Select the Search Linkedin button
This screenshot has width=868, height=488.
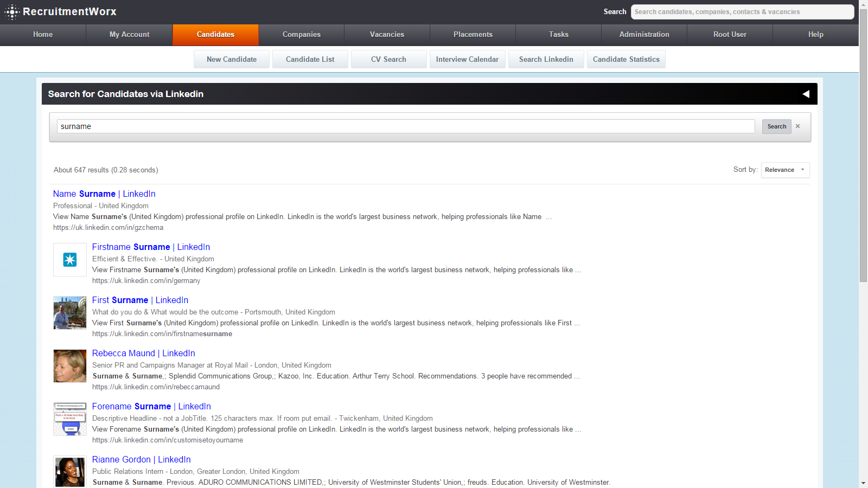[546, 59]
